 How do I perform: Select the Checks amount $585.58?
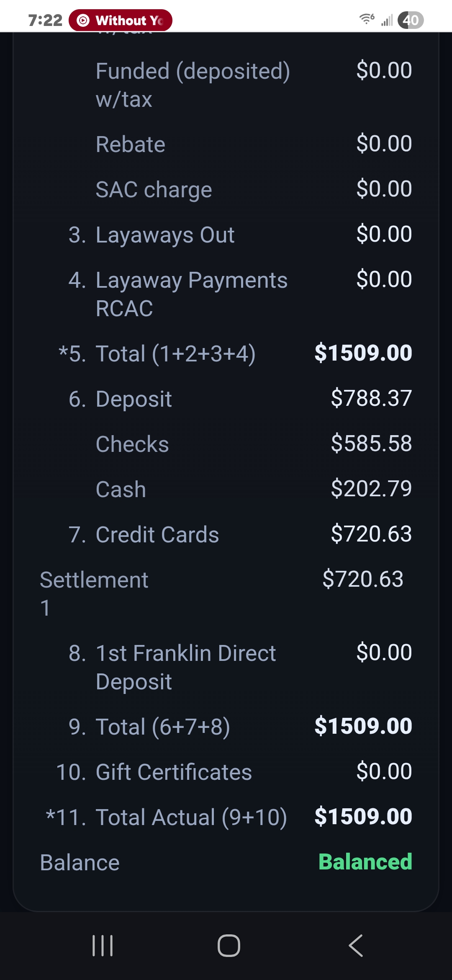[371, 444]
